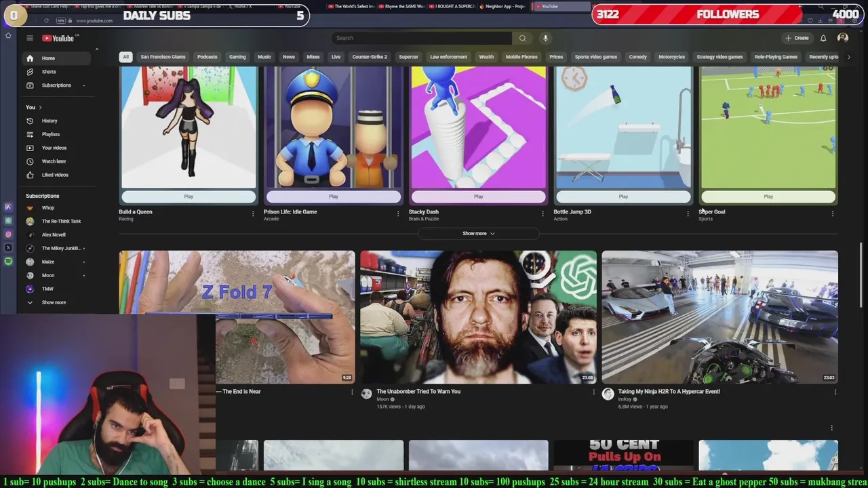Select the Sports video games chip
This screenshot has height=488, width=868.
coord(596,57)
